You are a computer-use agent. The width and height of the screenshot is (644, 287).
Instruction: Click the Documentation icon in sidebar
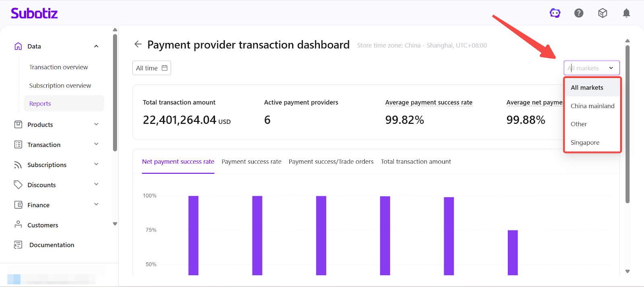[x=18, y=245]
